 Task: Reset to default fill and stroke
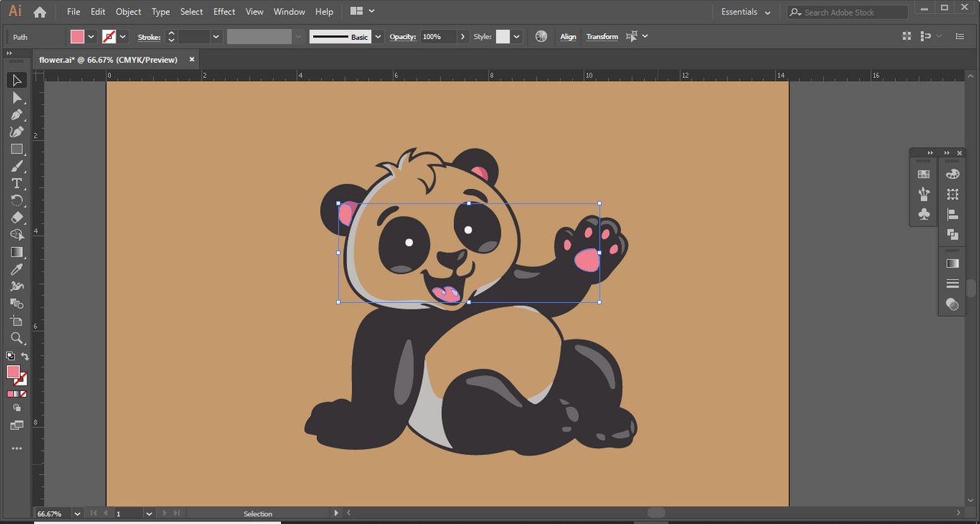[10, 356]
